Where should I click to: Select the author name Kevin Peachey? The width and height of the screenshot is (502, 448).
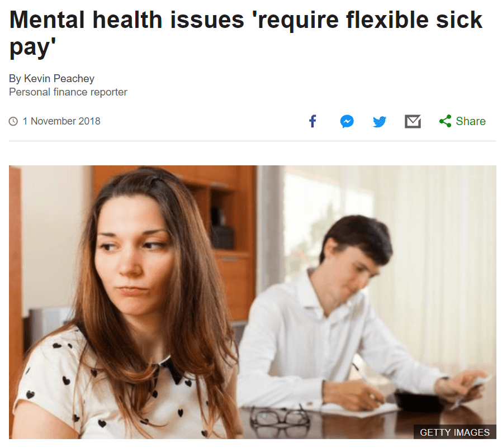click(59, 78)
